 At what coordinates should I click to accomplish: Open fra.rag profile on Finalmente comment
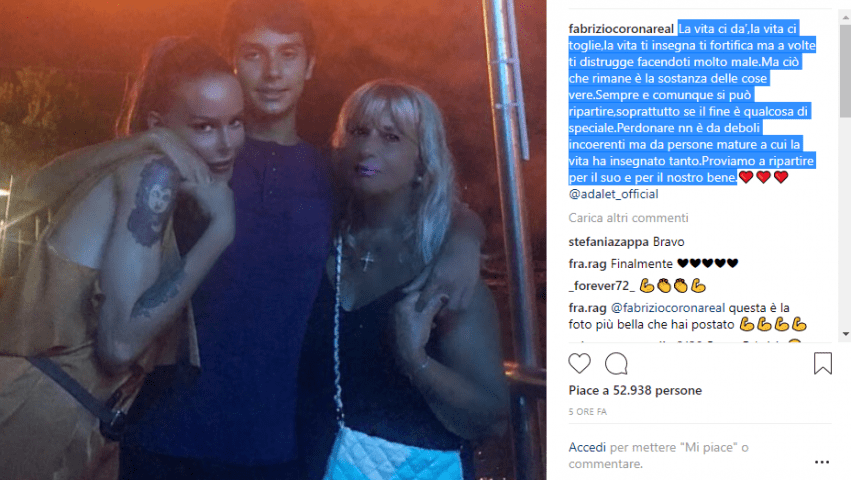[587, 264]
